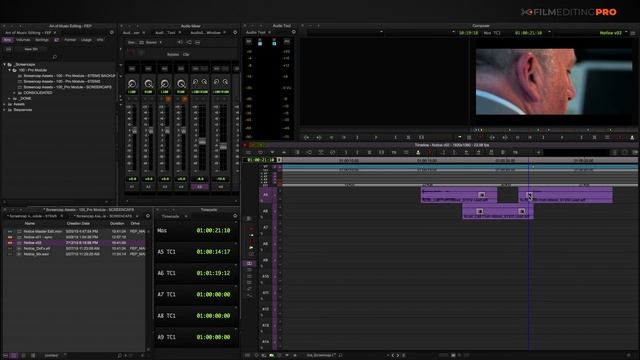Click the Duration column header

(117, 224)
